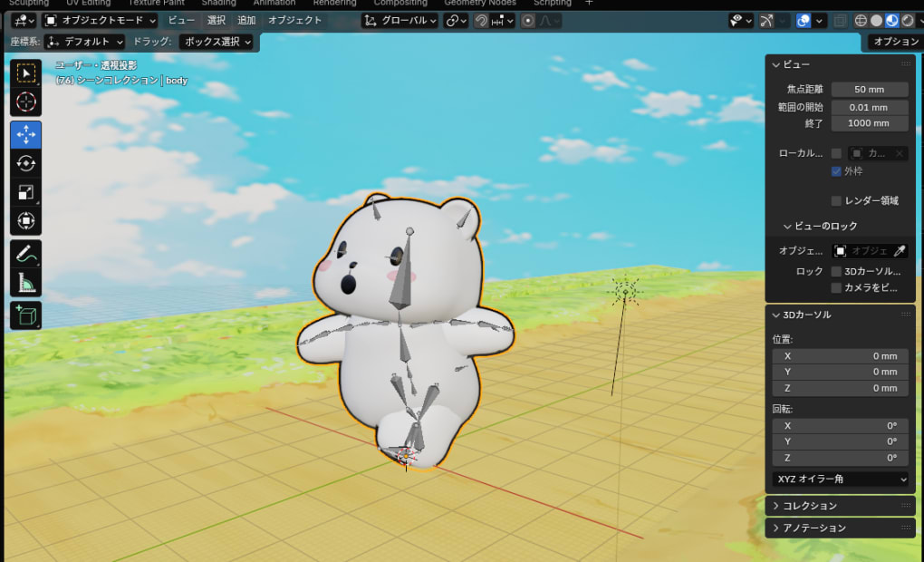The image size is (924, 562).
Task: Open the ビュー menu in header
Action: tap(181, 20)
